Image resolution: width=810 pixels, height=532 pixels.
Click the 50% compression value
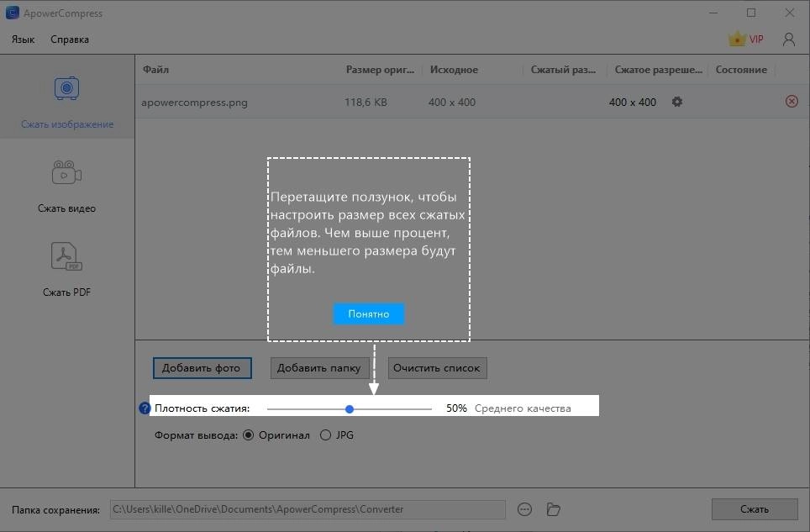click(456, 408)
